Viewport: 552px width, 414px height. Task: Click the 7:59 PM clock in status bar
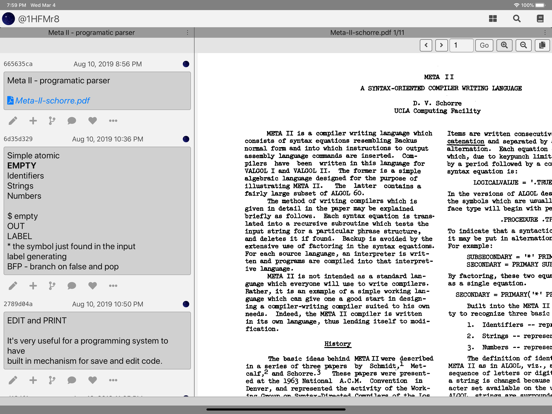[16, 5]
